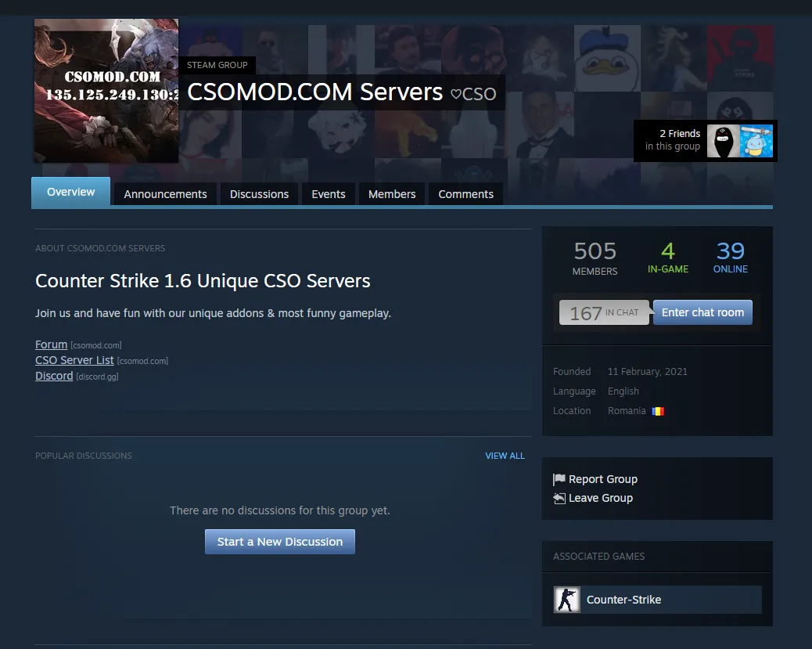Select the English language value
Screen dimensions: 812x649
(x=623, y=391)
